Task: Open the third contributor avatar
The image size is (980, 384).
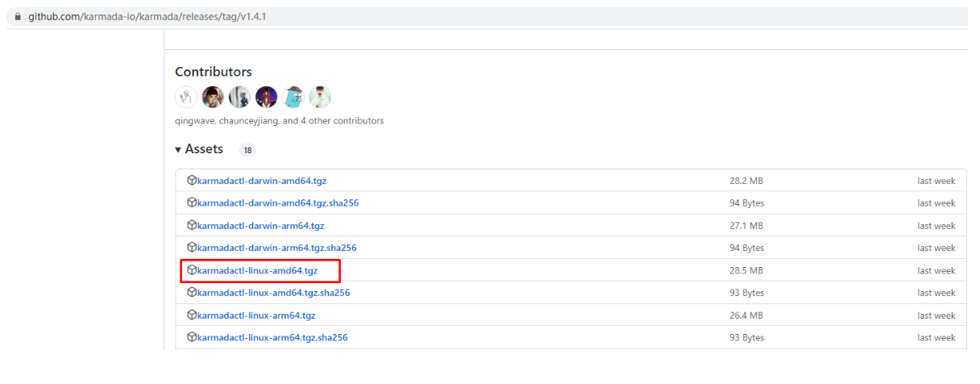Action: click(x=239, y=98)
